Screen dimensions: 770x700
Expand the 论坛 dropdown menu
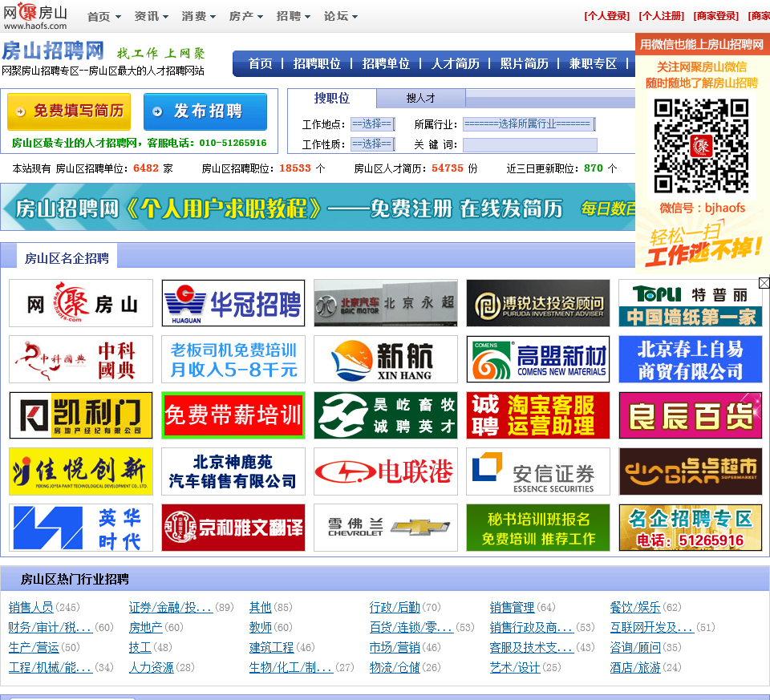[340, 17]
